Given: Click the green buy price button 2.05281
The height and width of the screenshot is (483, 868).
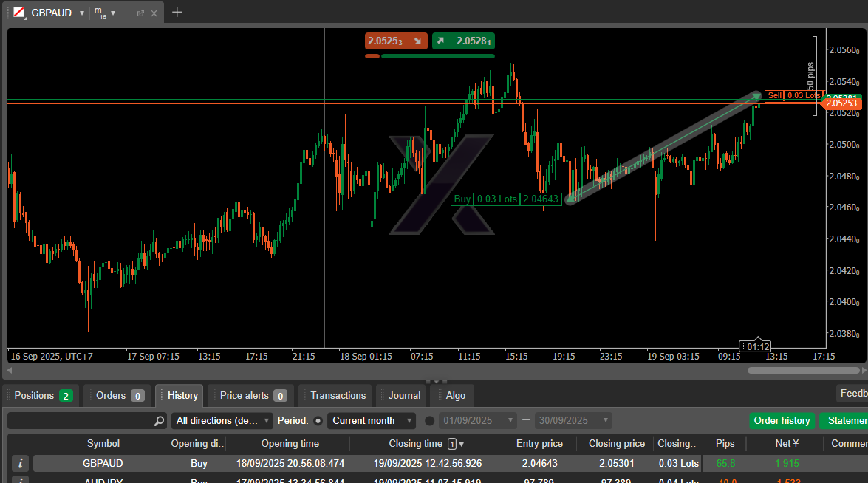Looking at the screenshot, I should click(463, 41).
